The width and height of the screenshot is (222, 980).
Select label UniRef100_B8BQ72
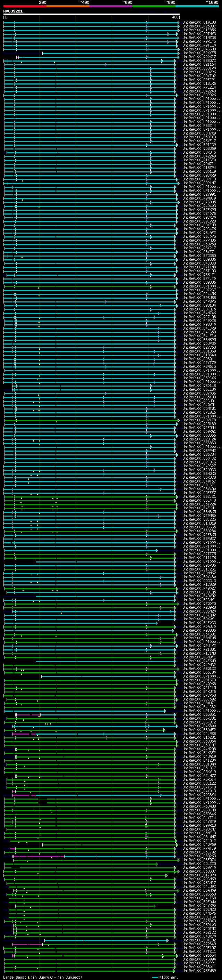click(199, 60)
